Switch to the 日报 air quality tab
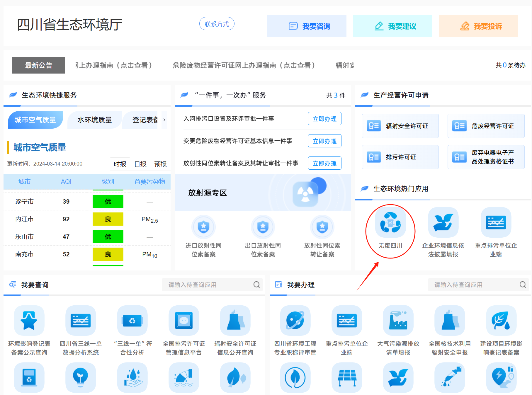 [140, 164]
